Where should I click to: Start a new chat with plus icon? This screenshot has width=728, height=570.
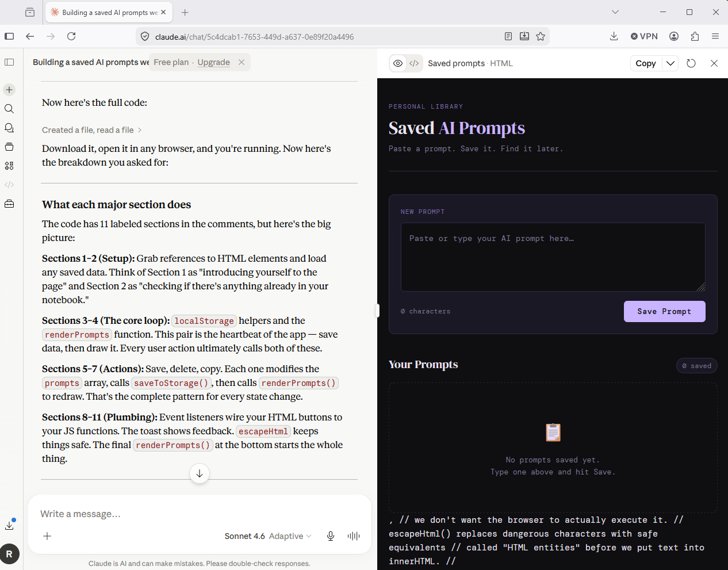tap(9, 90)
